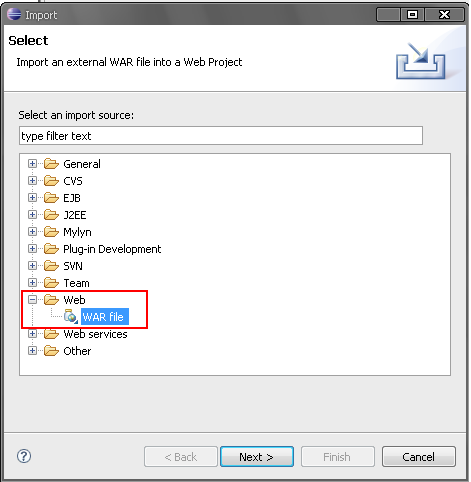Select the WAR file entry
471x482 pixels.
[105, 317]
